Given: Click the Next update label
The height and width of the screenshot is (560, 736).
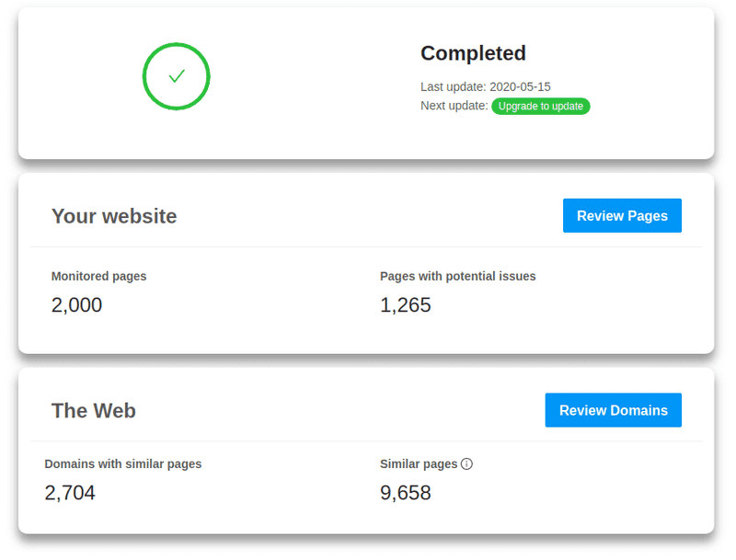Looking at the screenshot, I should (454, 106).
